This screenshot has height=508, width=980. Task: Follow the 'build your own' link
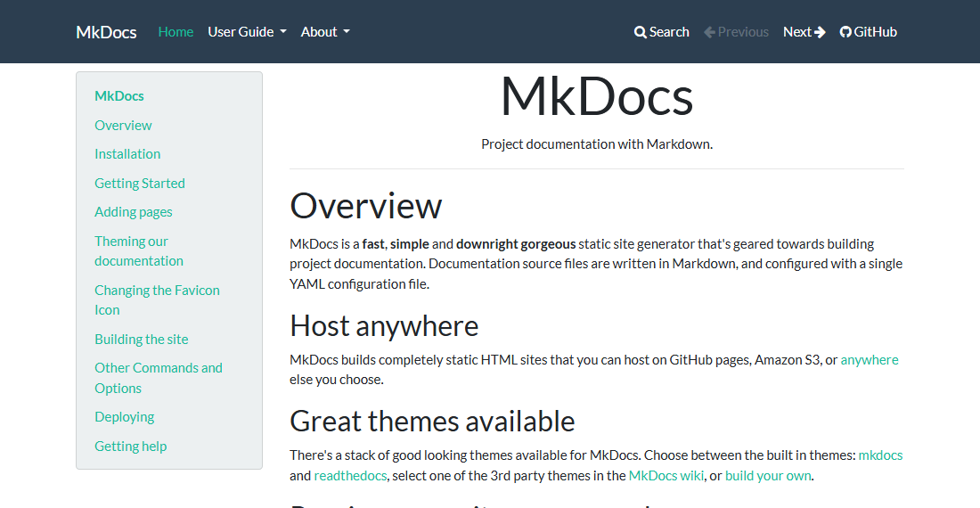click(x=768, y=476)
